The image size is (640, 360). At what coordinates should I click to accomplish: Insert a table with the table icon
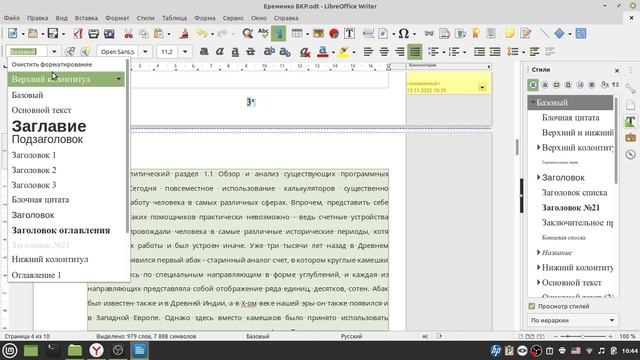(x=297, y=33)
